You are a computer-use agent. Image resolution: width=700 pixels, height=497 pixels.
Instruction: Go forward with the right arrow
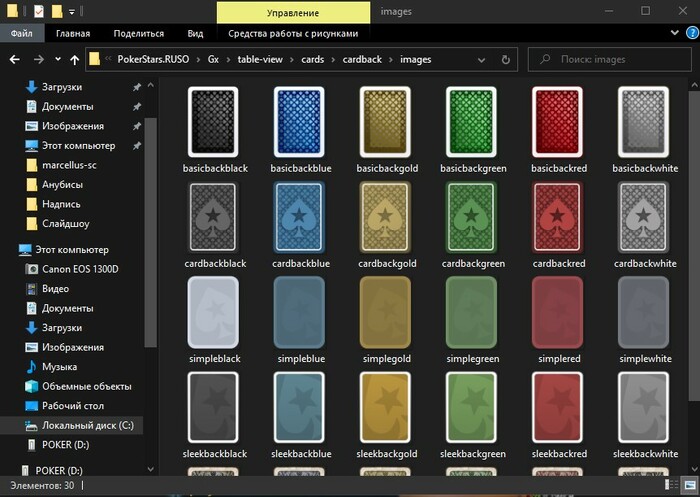pos(39,59)
